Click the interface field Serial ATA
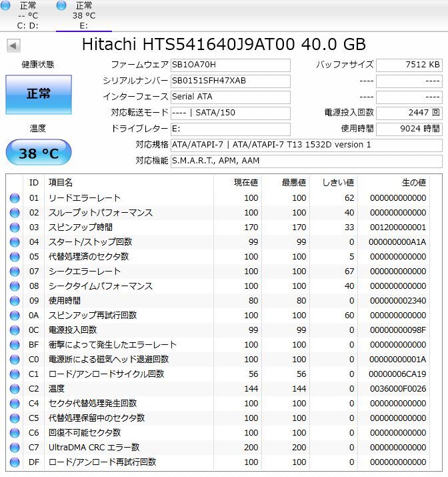This screenshot has width=448, height=477. coord(231,97)
